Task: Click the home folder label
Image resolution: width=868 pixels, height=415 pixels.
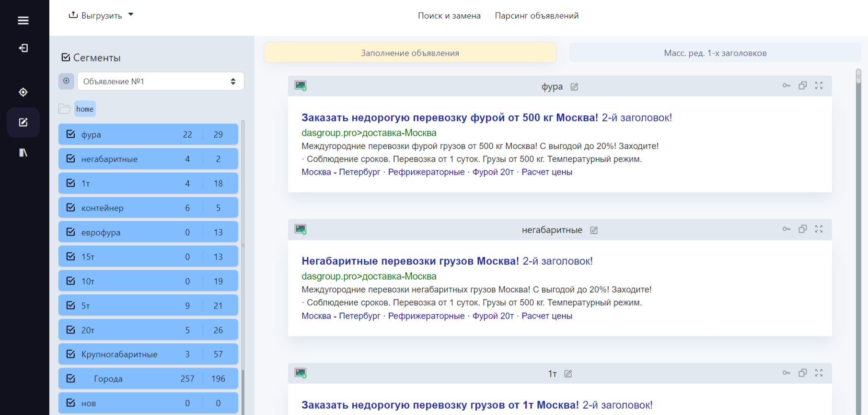Action: 85,109
